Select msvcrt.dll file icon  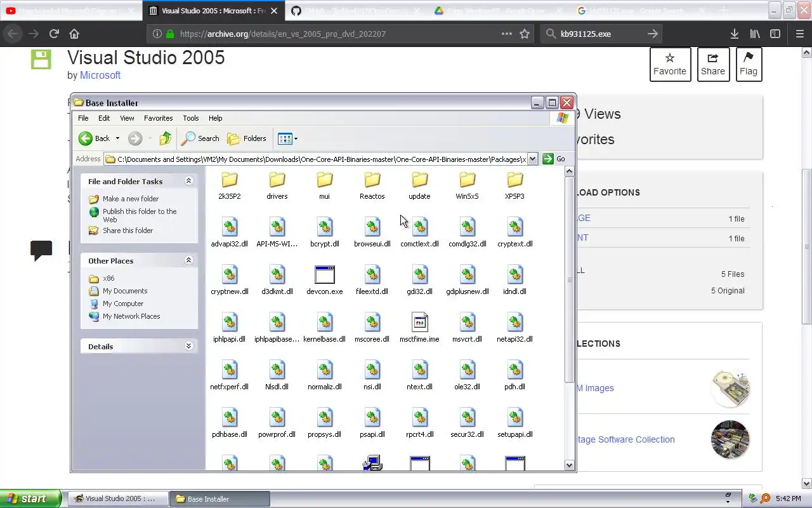[467, 323]
